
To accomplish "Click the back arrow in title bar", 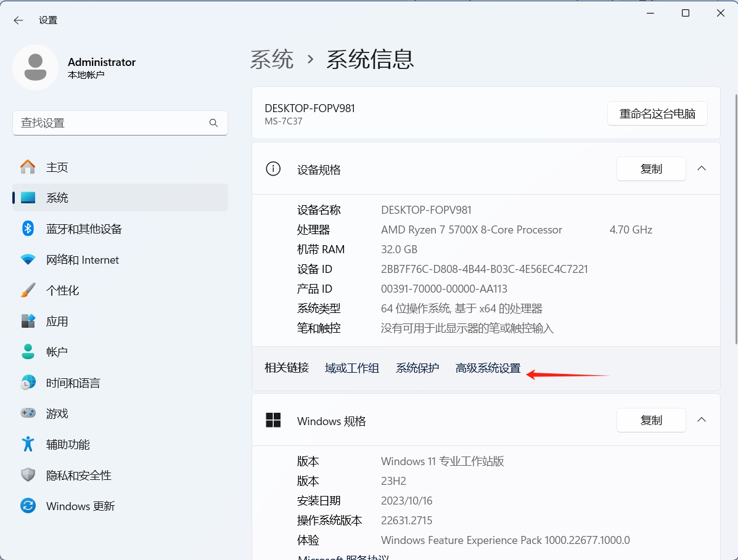I will click(18, 20).
